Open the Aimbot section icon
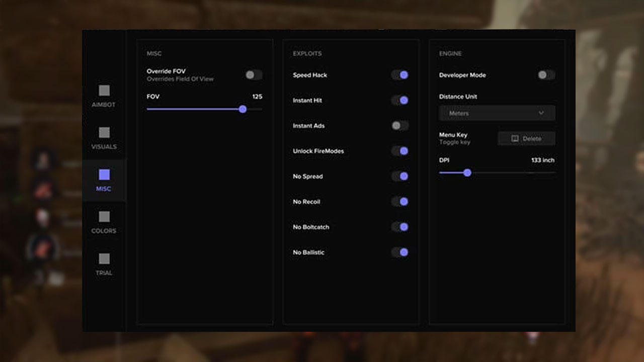This screenshot has height=362, width=644. pos(104,90)
